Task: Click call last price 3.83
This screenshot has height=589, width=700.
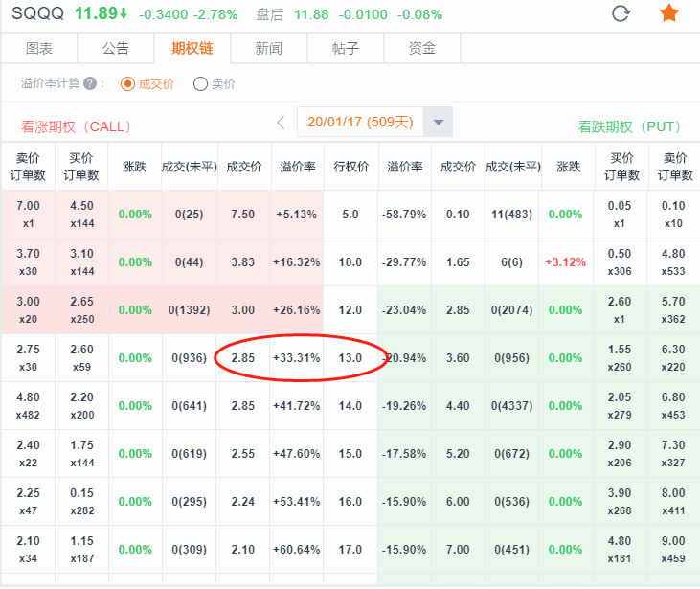Action: pos(243,262)
